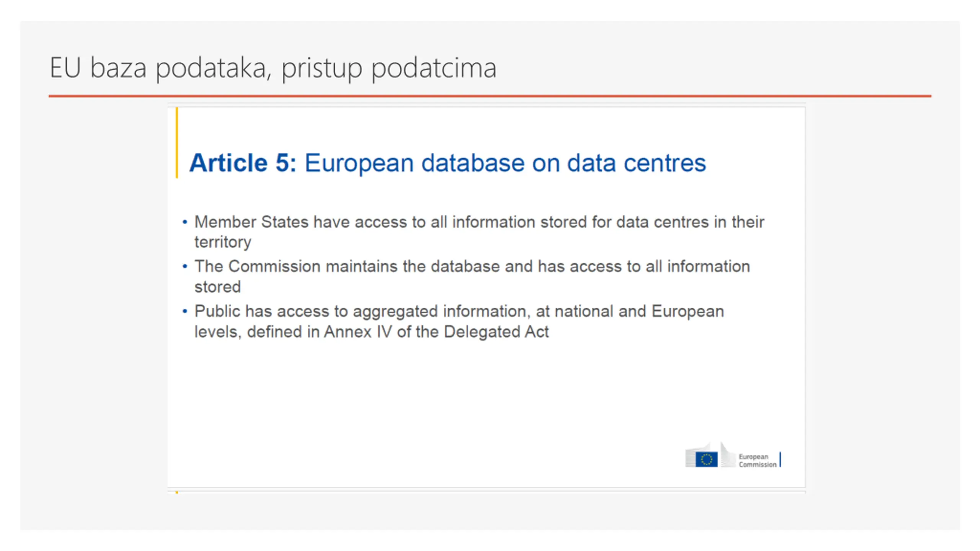The width and height of the screenshot is (980, 551).
Task: Select the Member States bullet text
Action: (x=479, y=232)
